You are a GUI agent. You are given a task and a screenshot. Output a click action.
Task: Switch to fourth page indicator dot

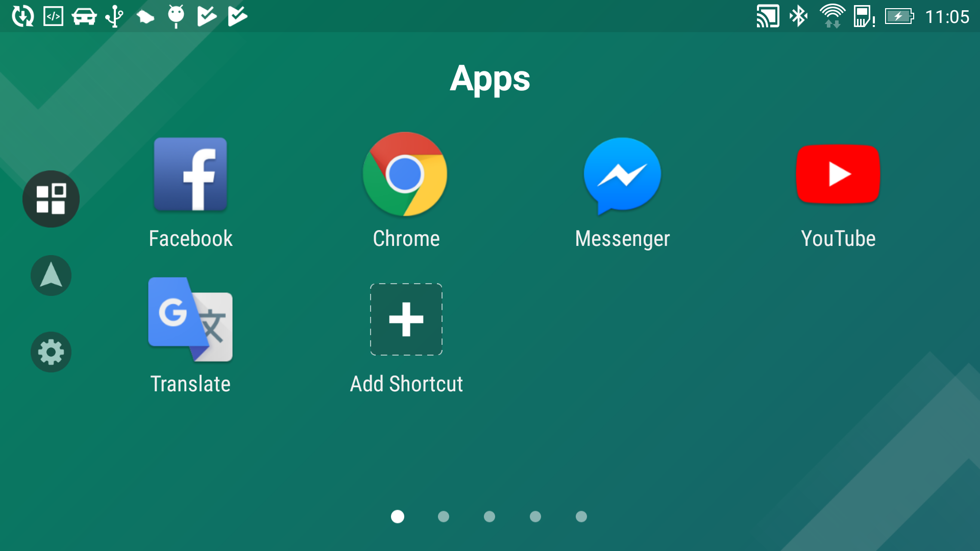tap(535, 517)
